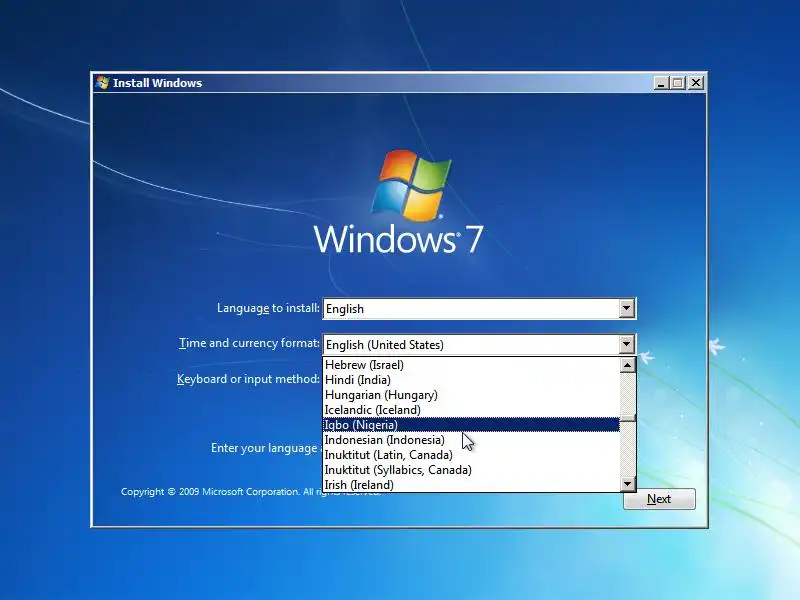
Task: Maximize the Install Windows window
Action: (678, 83)
